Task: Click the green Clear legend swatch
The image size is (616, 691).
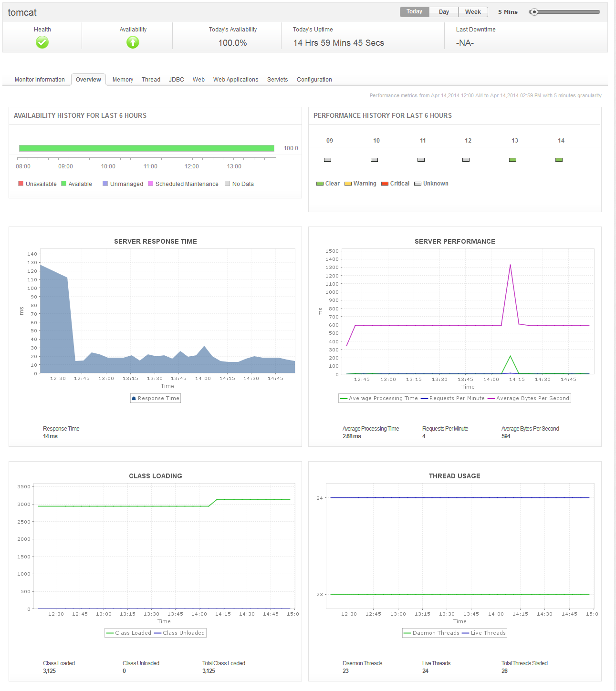Action: 320,184
